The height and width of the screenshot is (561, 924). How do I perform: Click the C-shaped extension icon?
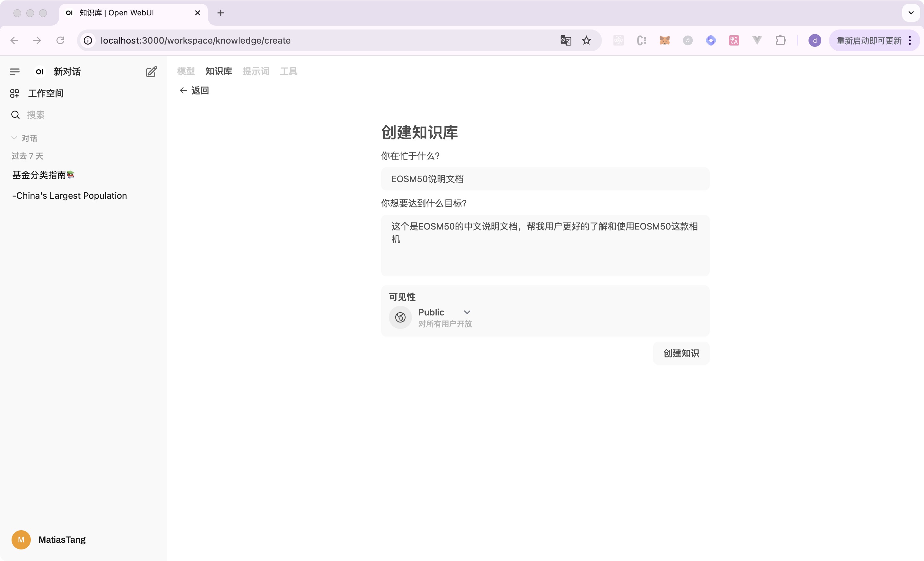click(642, 40)
